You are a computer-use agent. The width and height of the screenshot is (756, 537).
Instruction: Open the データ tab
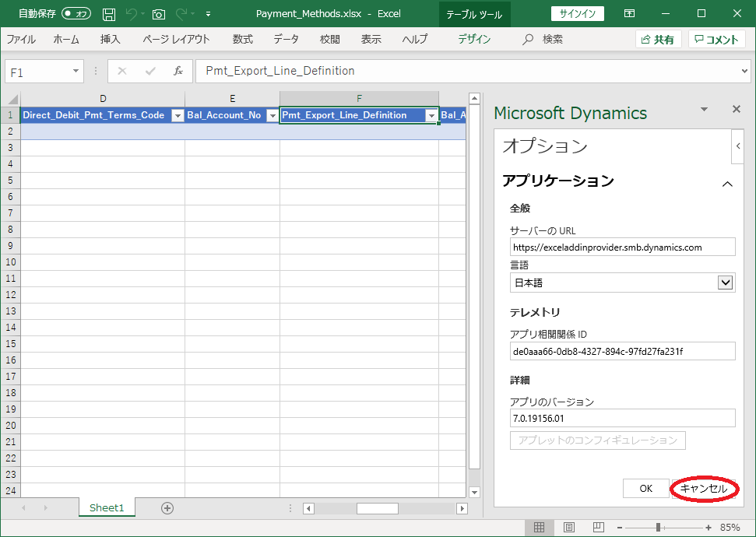coord(286,39)
